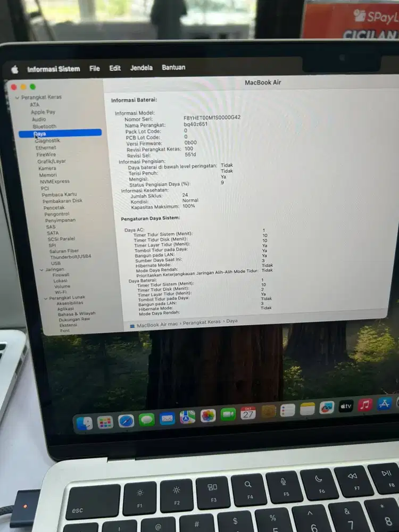Open Reminders from the Dock

click(287, 411)
